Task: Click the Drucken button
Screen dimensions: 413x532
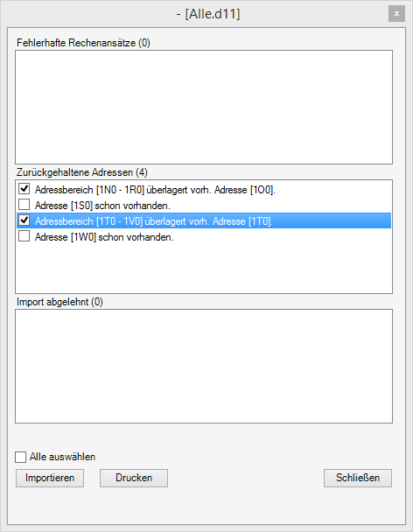Action: pyautogui.click(x=134, y=478)
